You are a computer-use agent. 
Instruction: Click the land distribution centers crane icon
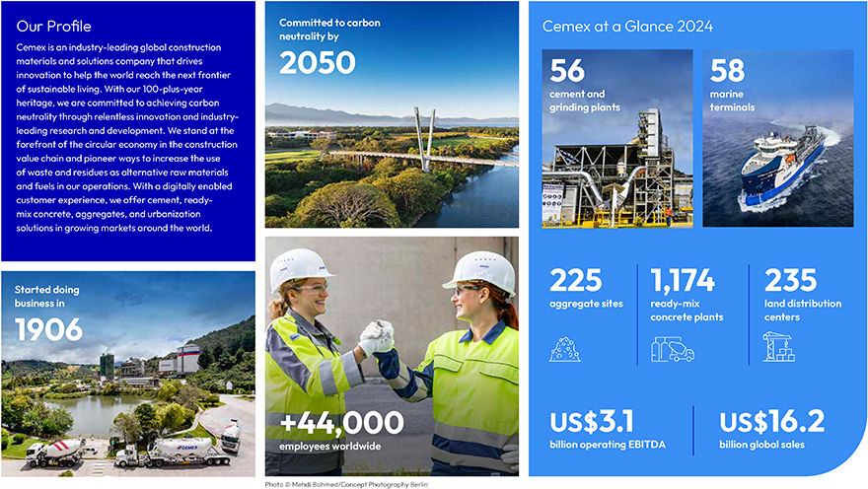[x=778, y=347]
